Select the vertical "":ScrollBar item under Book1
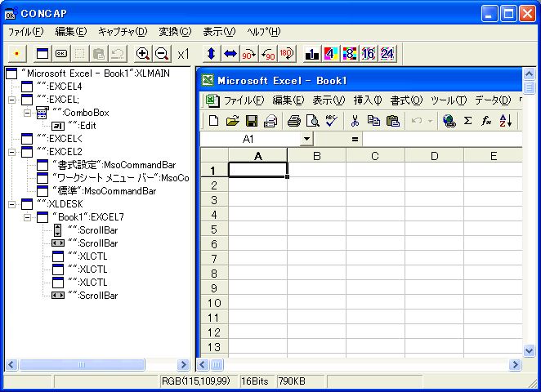The image size is (541, 392). pos(93,230)
